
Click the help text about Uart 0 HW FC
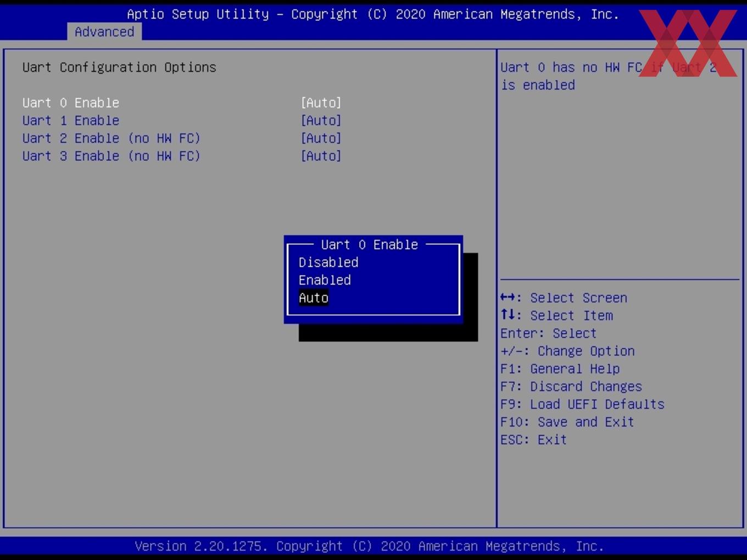pos(609,76)
